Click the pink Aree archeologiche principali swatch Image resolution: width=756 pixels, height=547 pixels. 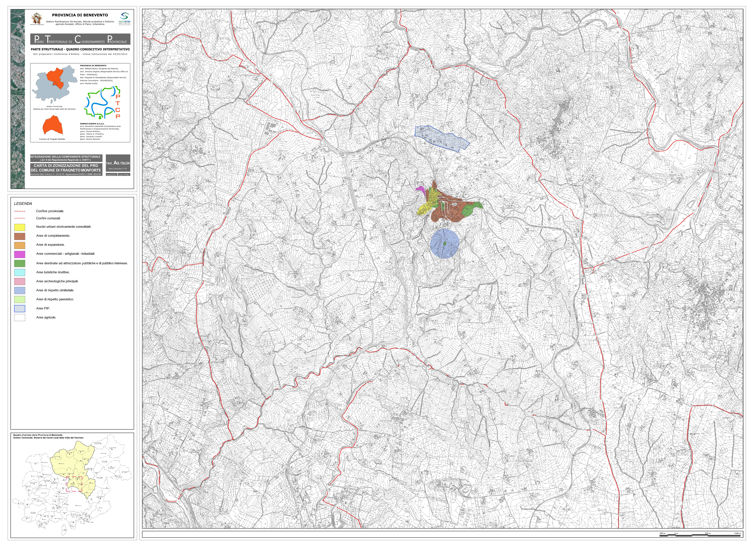20,281
